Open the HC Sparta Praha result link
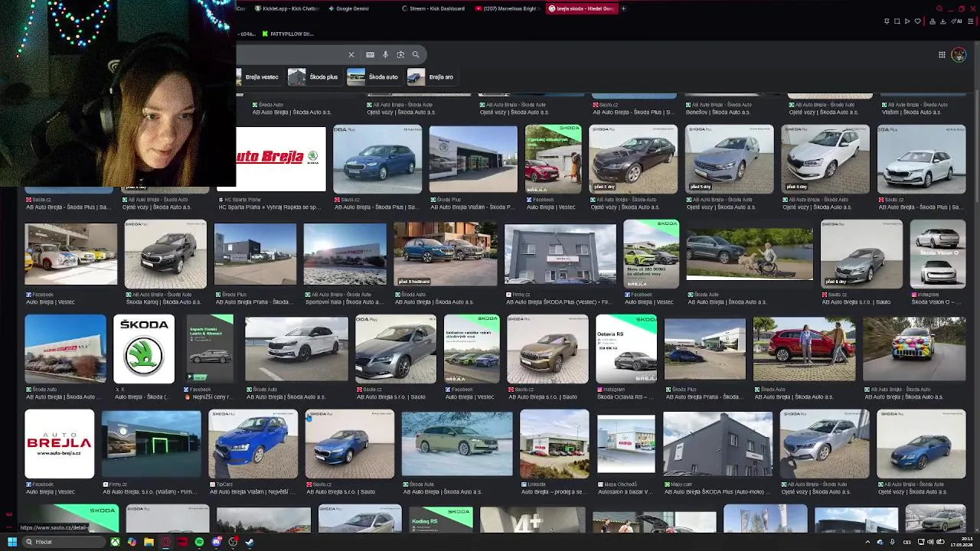This screenshot has width=980, height=551. (269, 207)
